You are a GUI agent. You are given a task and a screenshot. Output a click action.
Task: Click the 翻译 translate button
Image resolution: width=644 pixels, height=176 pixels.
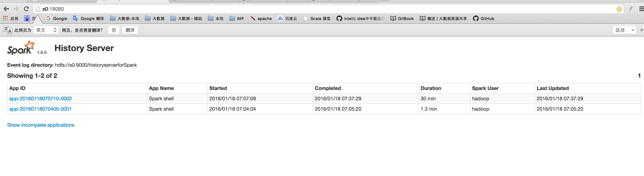[130, 30]
